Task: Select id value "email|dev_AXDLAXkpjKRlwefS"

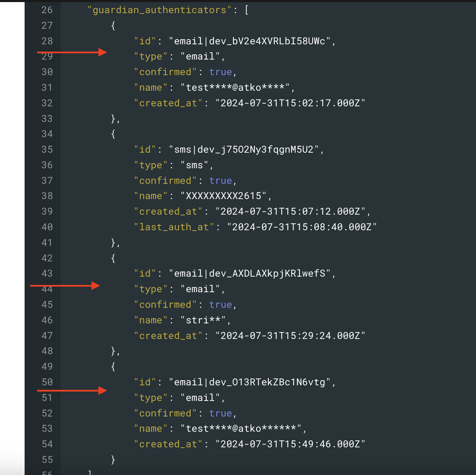Action: 249,274
